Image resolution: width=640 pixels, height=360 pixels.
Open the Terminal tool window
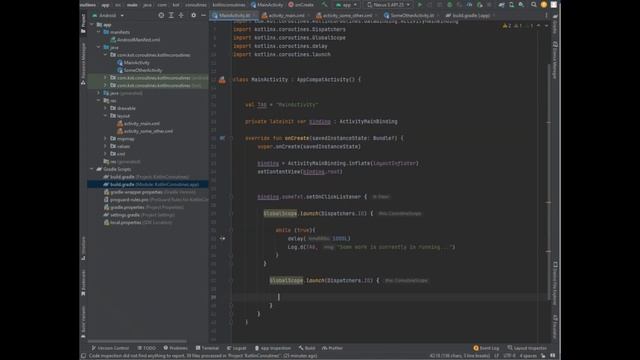[x=207, y=348]
